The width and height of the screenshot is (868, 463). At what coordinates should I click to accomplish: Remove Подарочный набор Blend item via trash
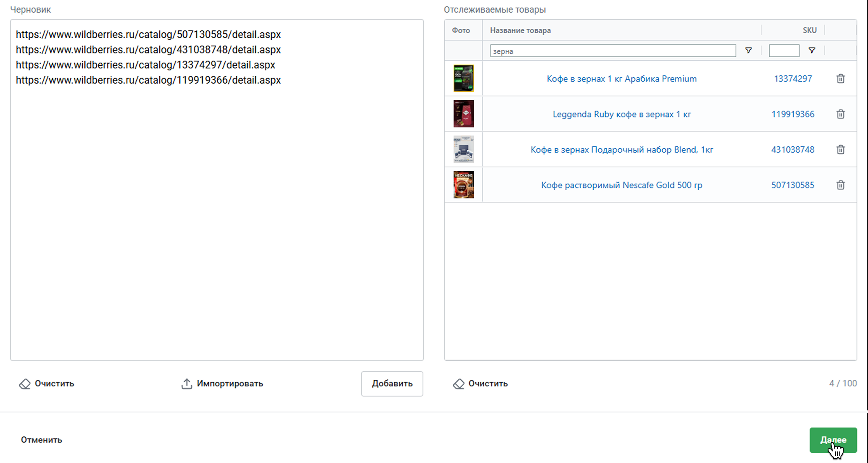840,149
